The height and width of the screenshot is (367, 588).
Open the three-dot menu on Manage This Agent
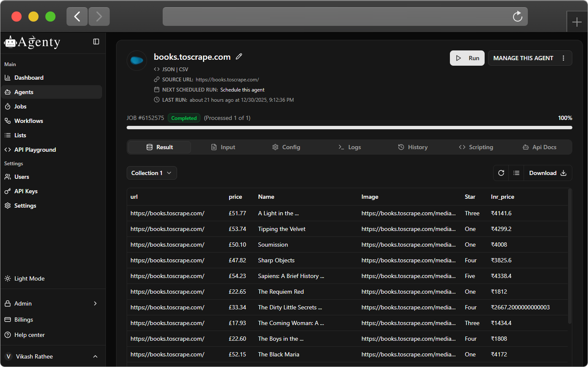(x=563, y=58)
